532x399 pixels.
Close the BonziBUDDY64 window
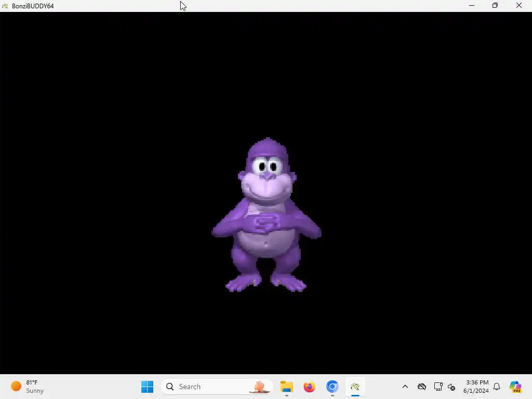(519, 6)
